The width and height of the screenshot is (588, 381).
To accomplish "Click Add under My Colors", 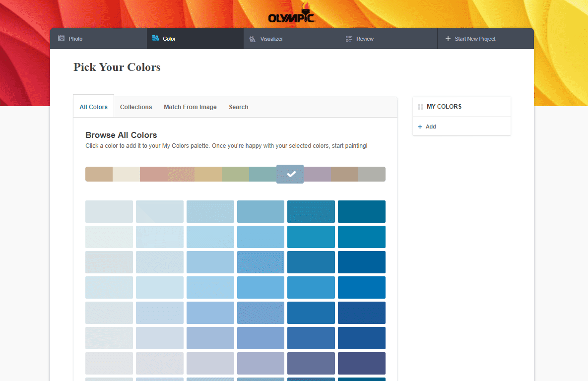I will tap(427, 127).
